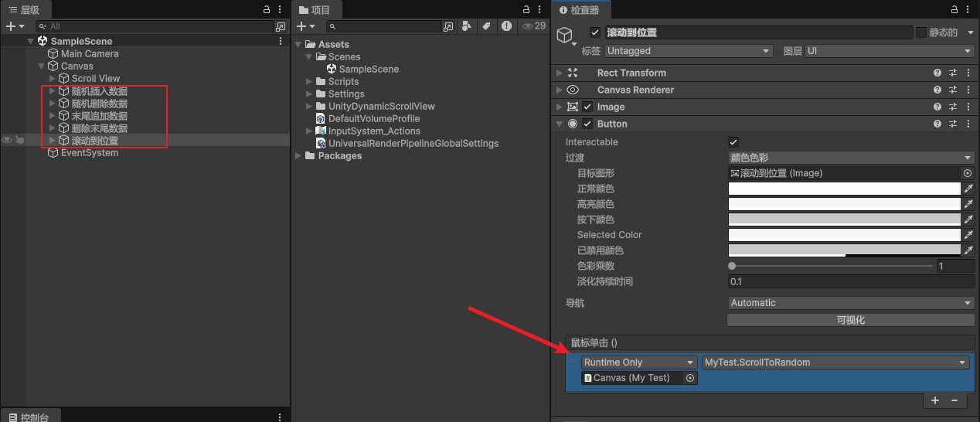The height and width of the screenshot is (422, 980).
Task: Open Rect Transform help icon
Action: 937,73
